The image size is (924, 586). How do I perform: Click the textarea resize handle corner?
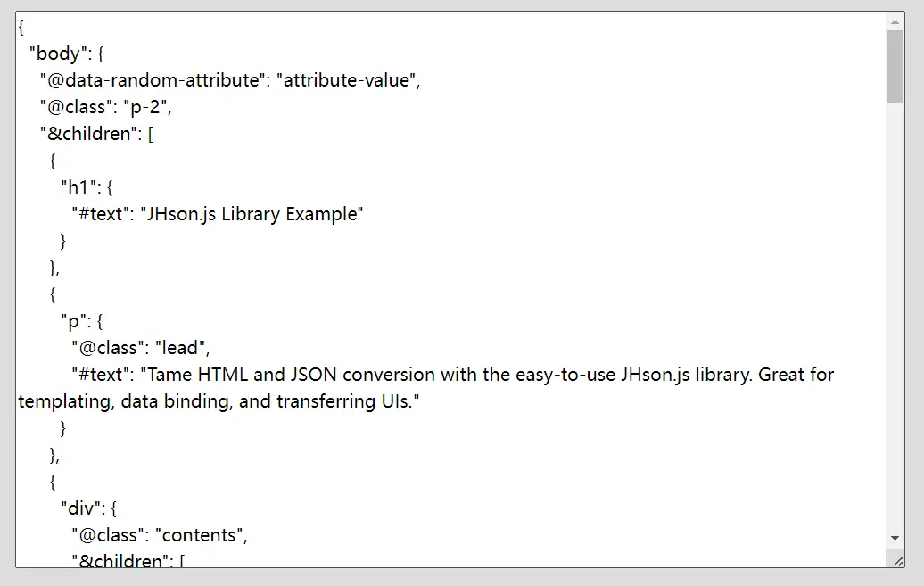tap(897, 561)
